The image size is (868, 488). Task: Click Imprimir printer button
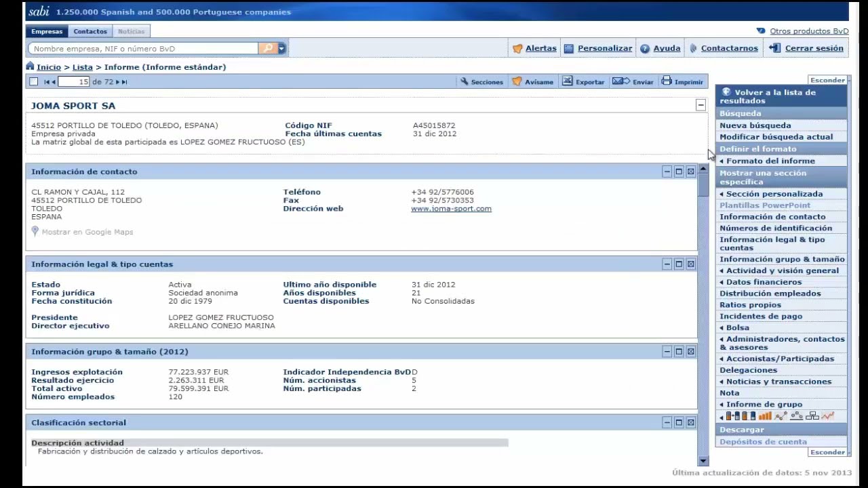click(682, 82)
